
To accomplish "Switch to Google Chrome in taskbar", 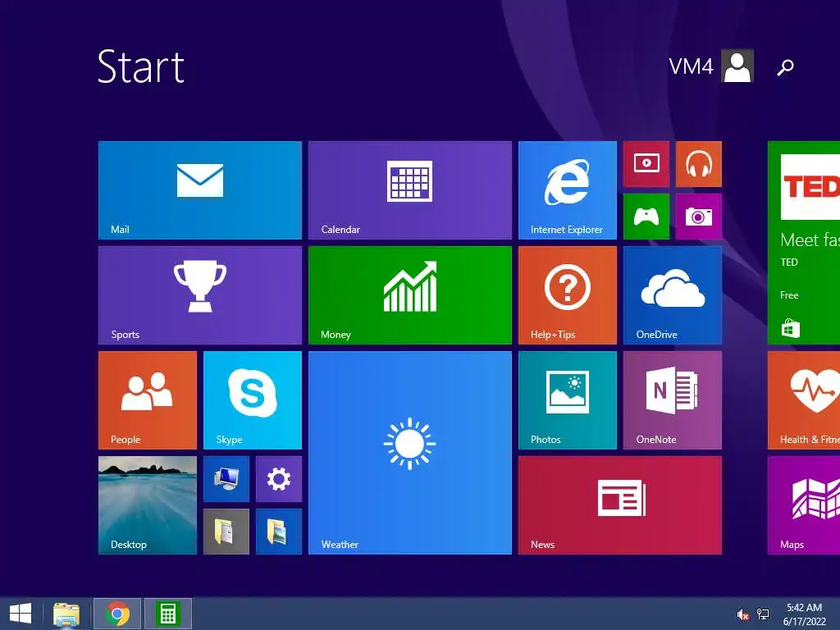I will click(x=117, y=614).
